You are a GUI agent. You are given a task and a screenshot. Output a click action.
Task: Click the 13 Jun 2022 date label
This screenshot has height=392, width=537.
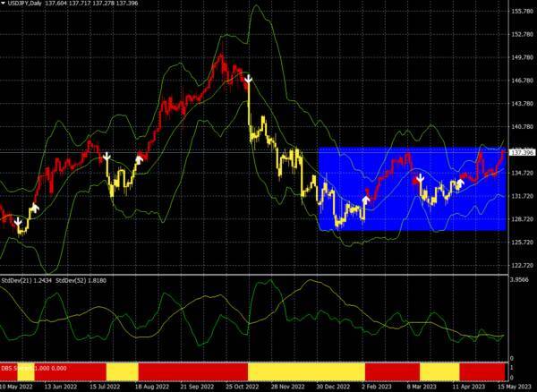click(x=61, y=387)
